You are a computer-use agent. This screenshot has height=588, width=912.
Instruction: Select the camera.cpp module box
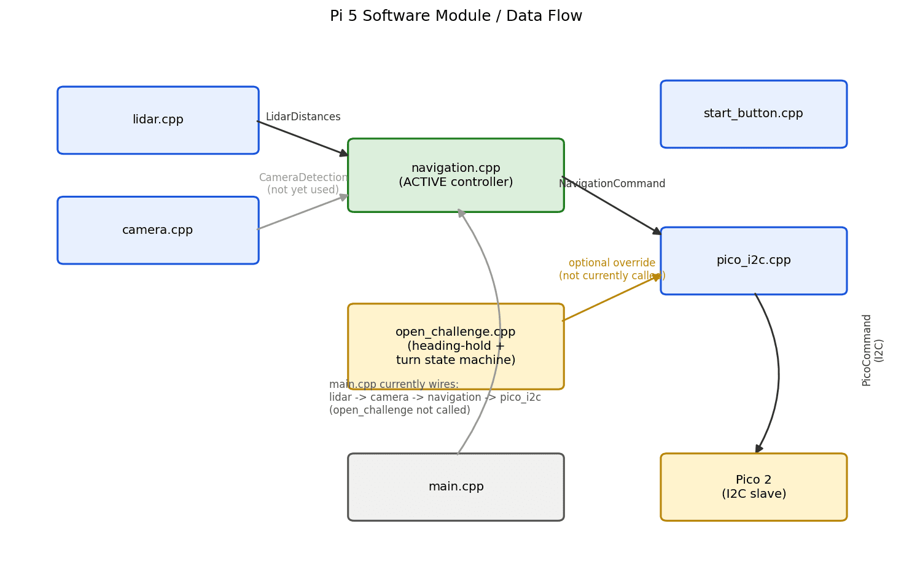click(158, 230)
